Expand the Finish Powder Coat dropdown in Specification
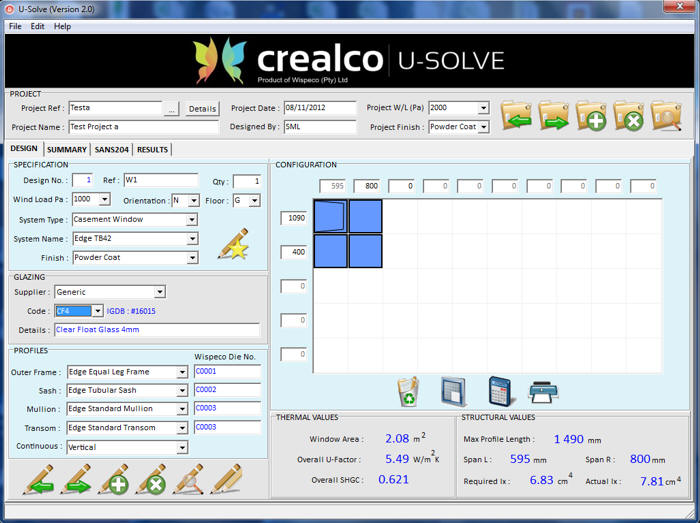The width and height of the screenshot is (700, 523). (192, 258)
